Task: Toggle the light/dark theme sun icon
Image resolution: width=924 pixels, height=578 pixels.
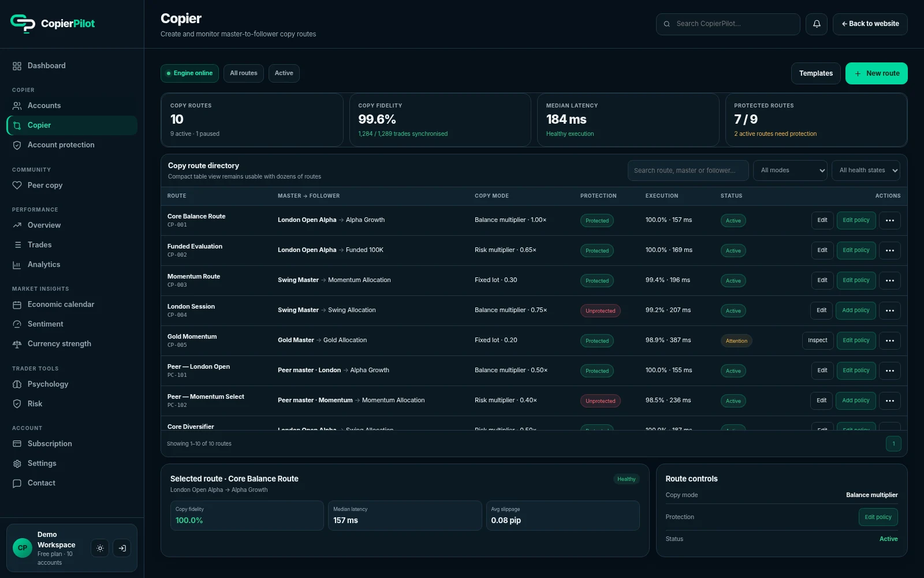Action: pos(100,548)
